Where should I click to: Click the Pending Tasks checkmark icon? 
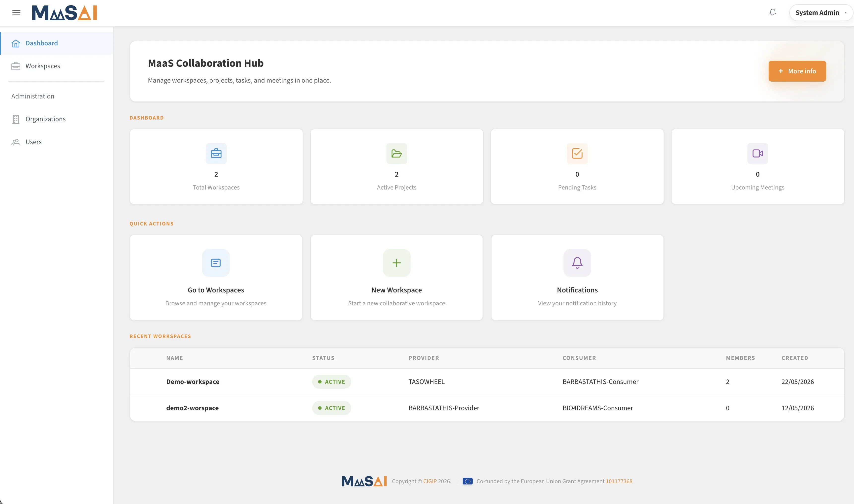pyautogui.click(x=577, y=154)
